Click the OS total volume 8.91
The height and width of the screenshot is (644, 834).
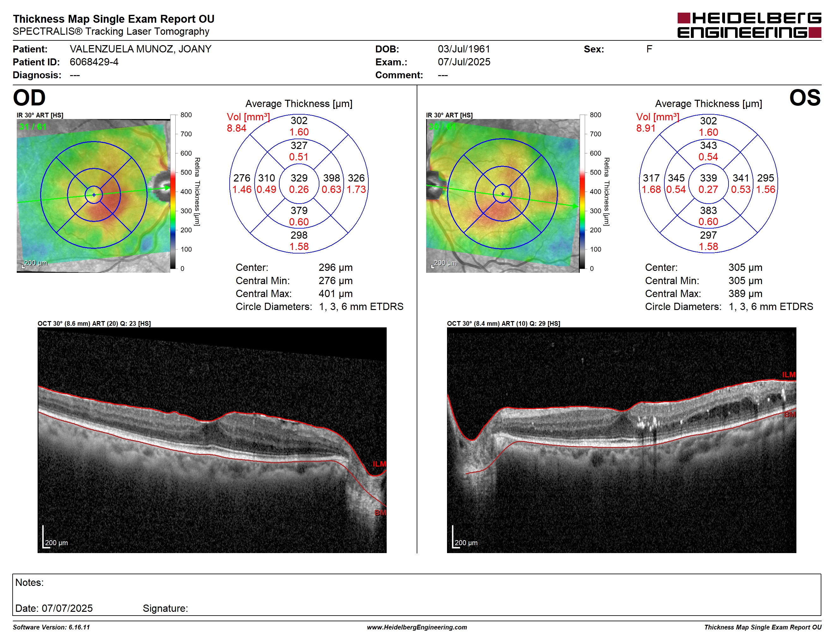(646, 128)
